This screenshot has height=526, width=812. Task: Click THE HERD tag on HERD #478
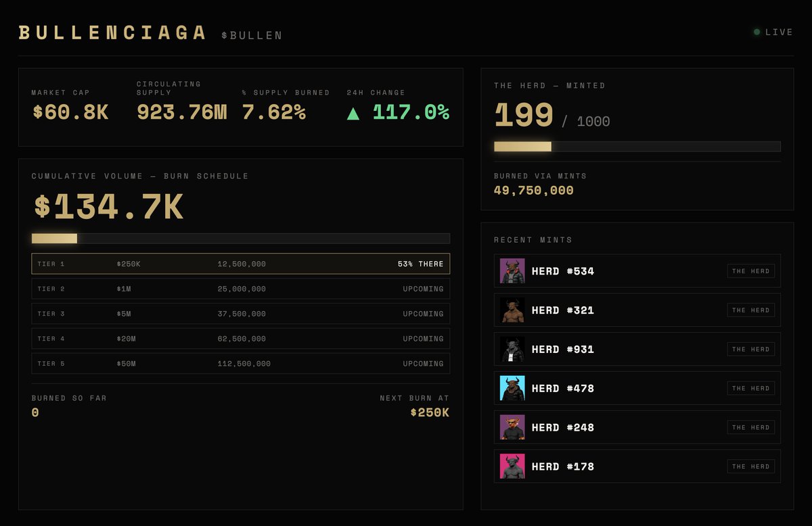click(751, 389)
